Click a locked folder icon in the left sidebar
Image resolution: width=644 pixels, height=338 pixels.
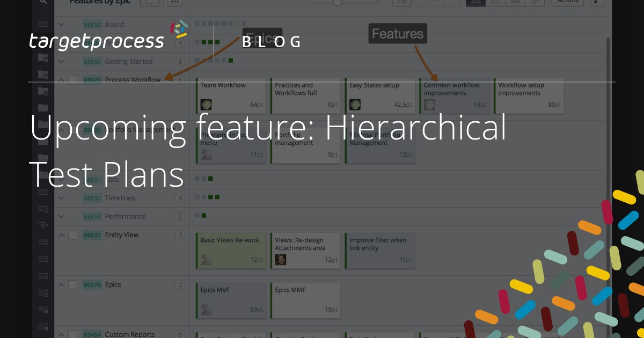(43, 74)
